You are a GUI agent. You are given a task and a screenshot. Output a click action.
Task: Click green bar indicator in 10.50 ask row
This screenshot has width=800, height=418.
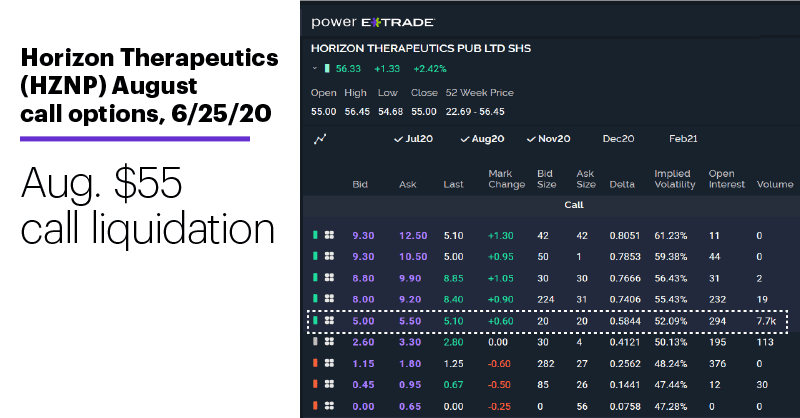pyautogui.click(x=315, y=256)
